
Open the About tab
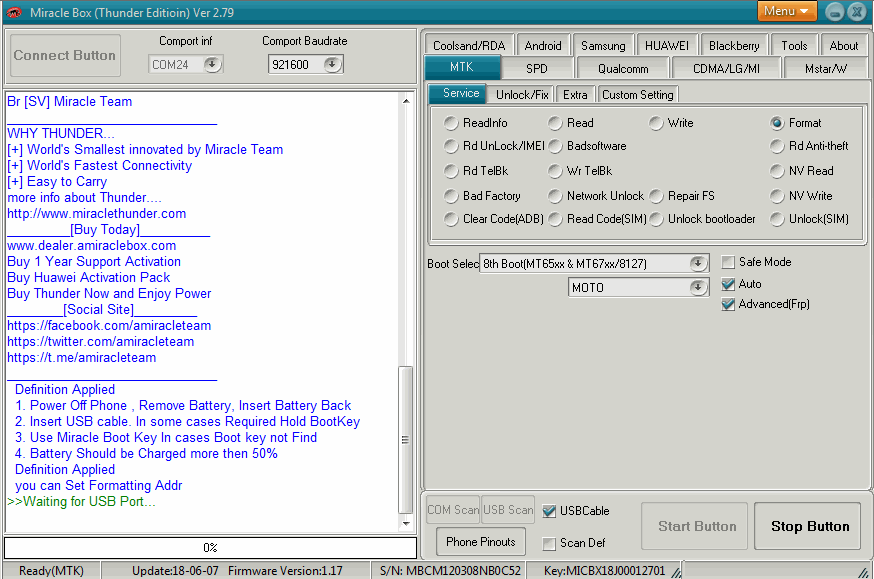click(x=844, y=46)
